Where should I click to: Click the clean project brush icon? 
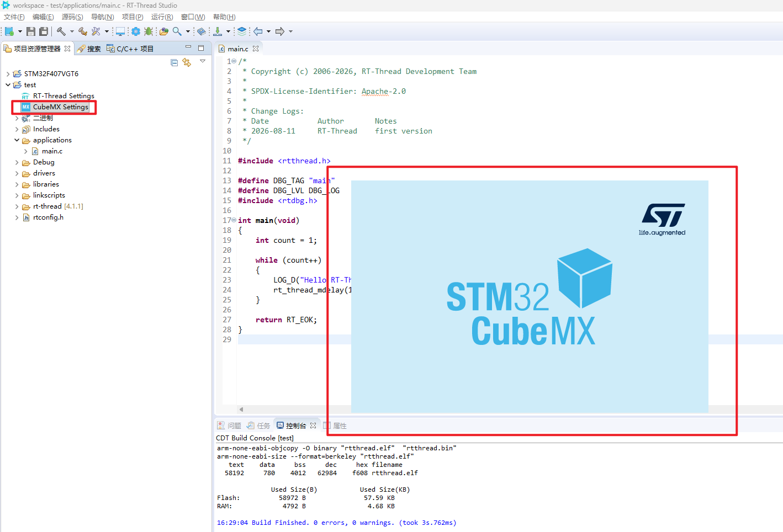point(83,31)
